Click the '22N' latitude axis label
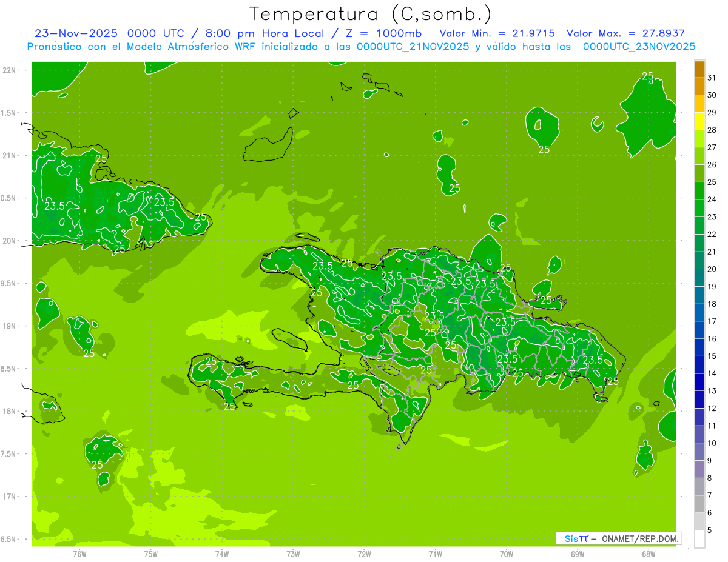 click(9, 70)
